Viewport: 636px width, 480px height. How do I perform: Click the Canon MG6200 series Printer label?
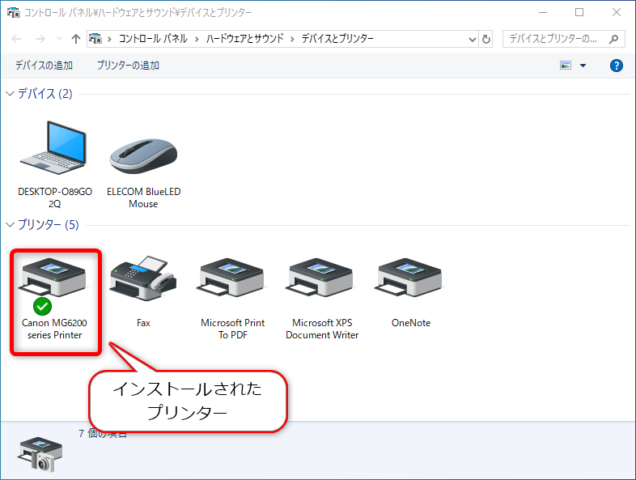pos(54,329)
